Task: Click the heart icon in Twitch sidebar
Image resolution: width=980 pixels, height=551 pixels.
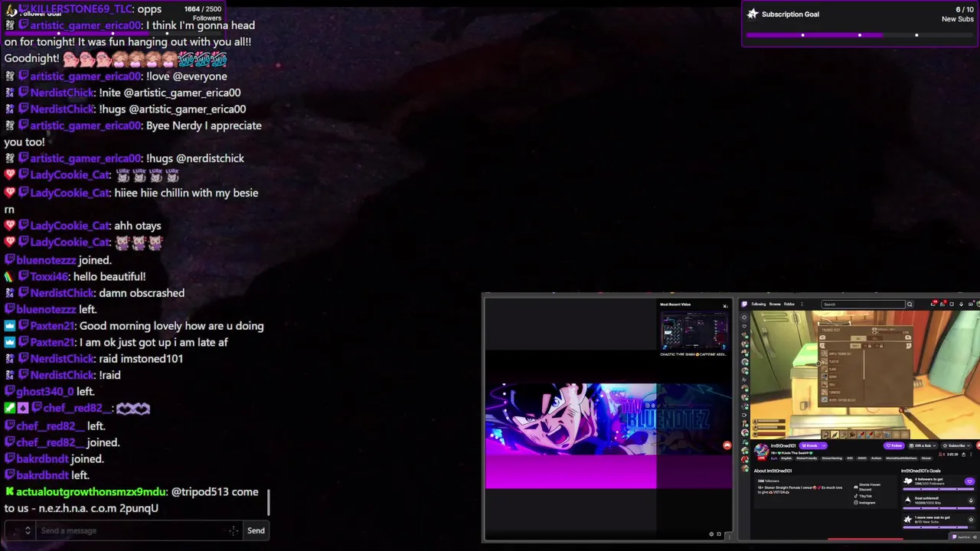Action: 744,326
